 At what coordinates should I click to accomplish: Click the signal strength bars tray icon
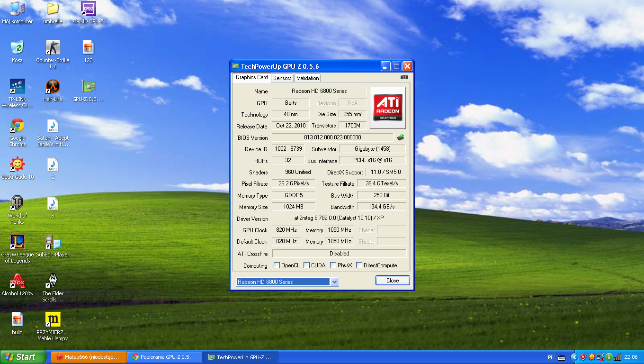(617, 357)
